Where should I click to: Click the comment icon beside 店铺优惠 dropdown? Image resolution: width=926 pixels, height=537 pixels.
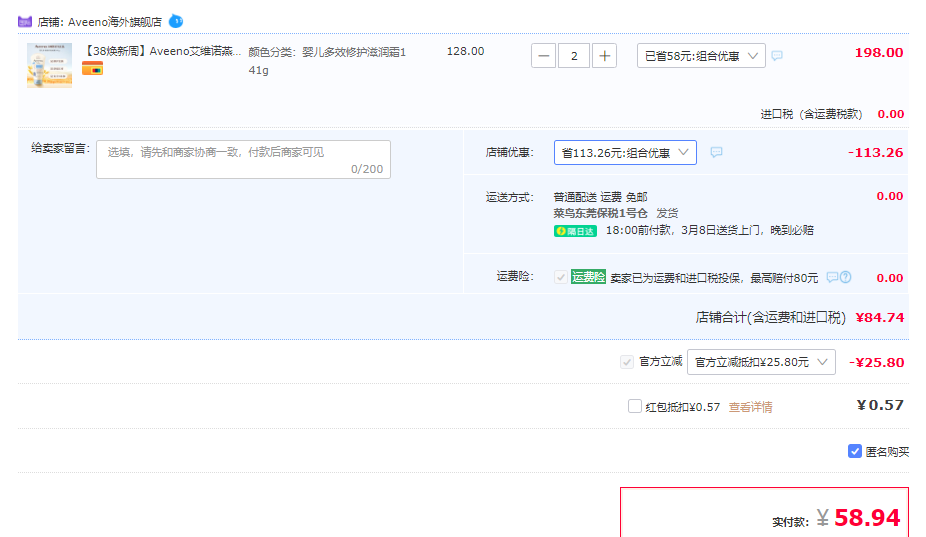pyautogui.click(x=716, y=152)
